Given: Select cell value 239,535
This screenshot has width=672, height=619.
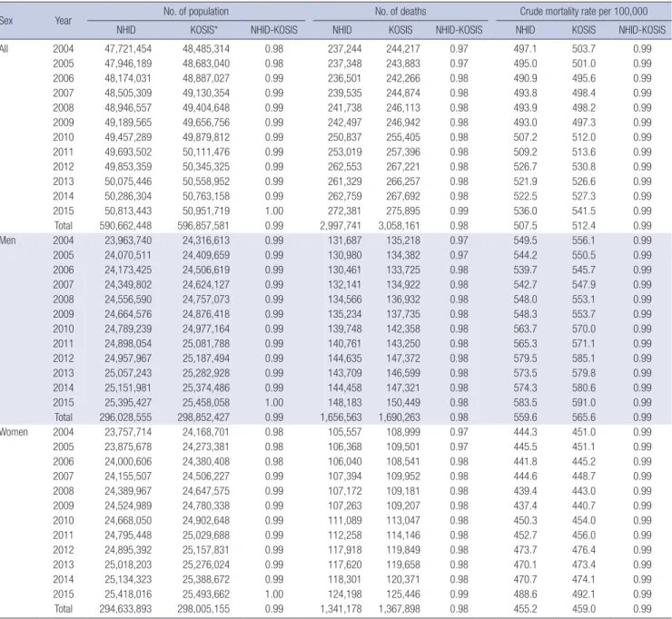Looking at the screenshot, I should pyautogui.click(x=344, y=93).
